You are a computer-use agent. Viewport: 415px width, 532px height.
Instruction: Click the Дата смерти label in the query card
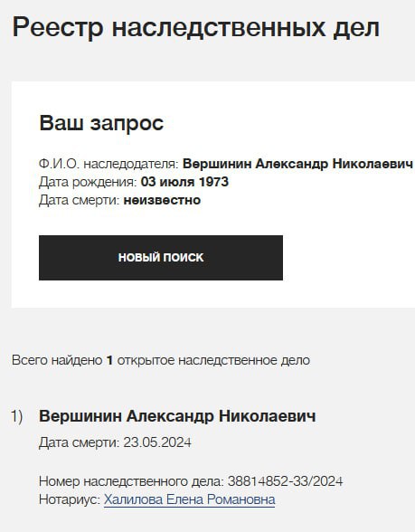coord(80,200)
